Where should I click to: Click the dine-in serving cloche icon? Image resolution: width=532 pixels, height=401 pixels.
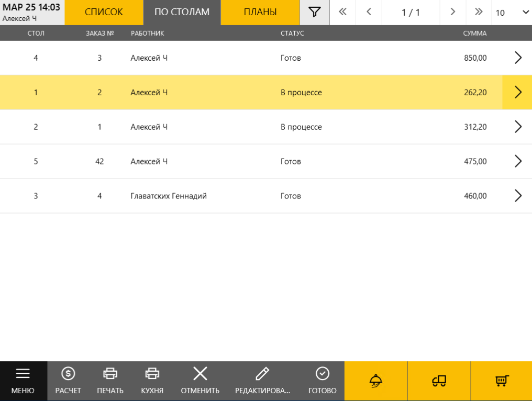click(x=375, y=381)
